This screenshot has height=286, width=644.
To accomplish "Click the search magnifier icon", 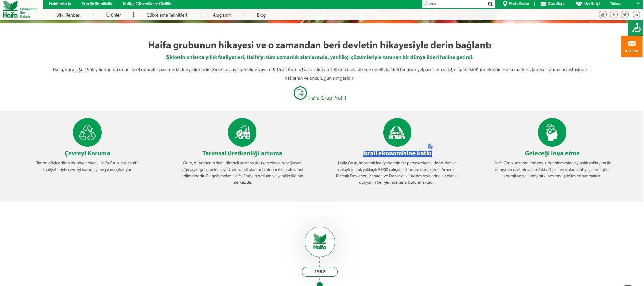I will [490, 4].
